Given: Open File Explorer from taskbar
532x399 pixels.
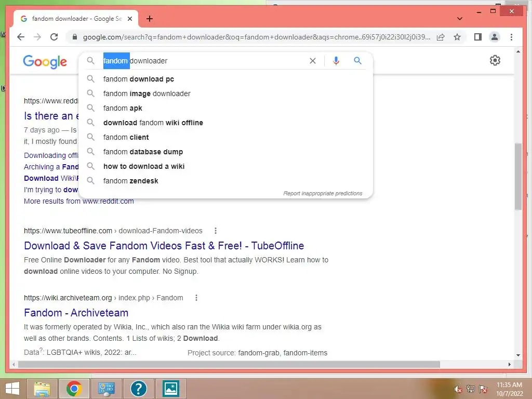Looking at the screenshot, I should click(42, 389).
